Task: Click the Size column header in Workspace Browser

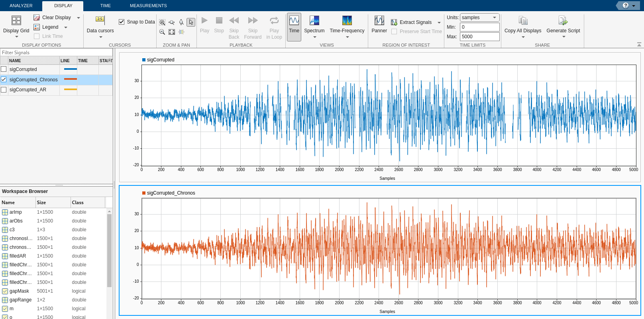Action: click(53, 203)
